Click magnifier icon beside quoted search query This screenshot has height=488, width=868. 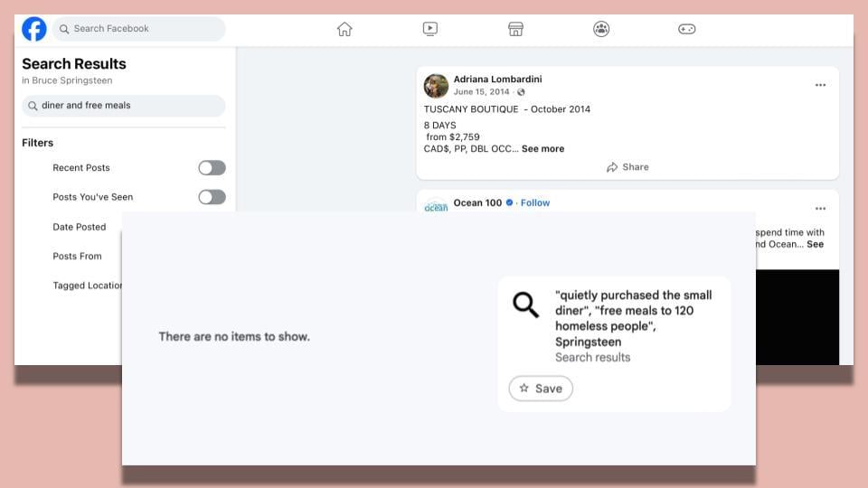click(525, 305)
